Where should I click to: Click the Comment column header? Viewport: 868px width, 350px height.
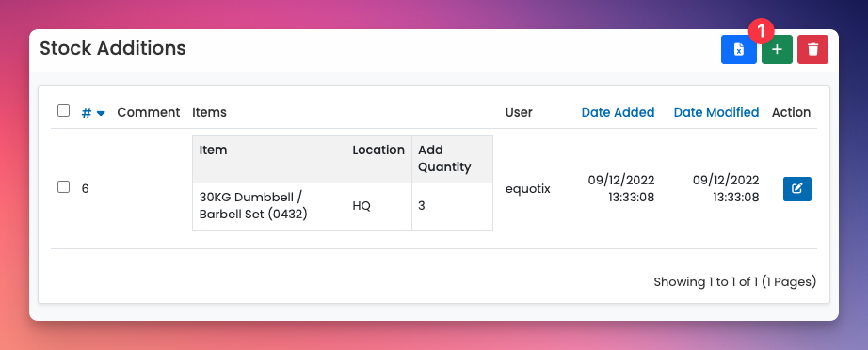[x=149, y=112]
